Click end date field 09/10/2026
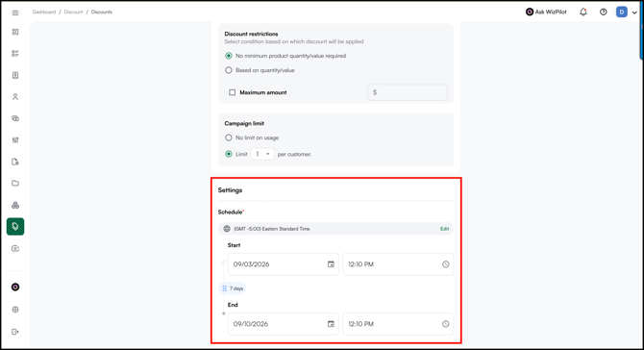 (x=283, y=324)
